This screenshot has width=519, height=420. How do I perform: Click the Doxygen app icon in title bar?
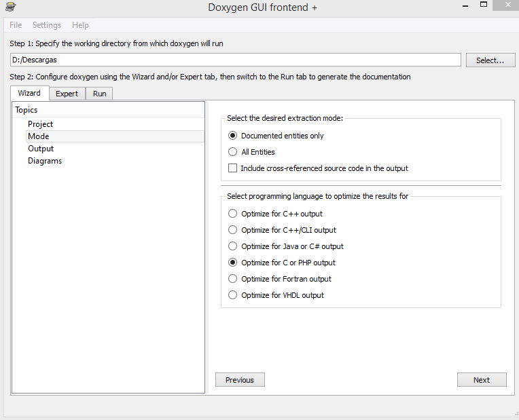pos(11,7)
